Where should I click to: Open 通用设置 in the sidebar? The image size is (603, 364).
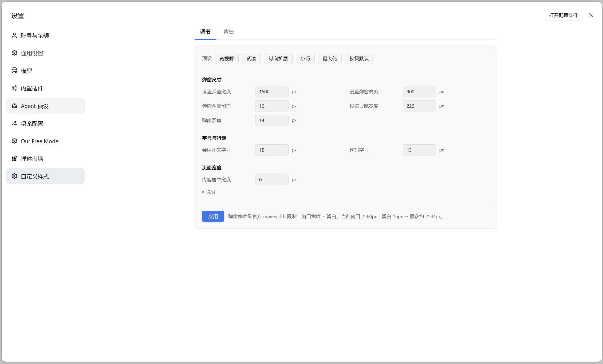click(x=46, y=53)
